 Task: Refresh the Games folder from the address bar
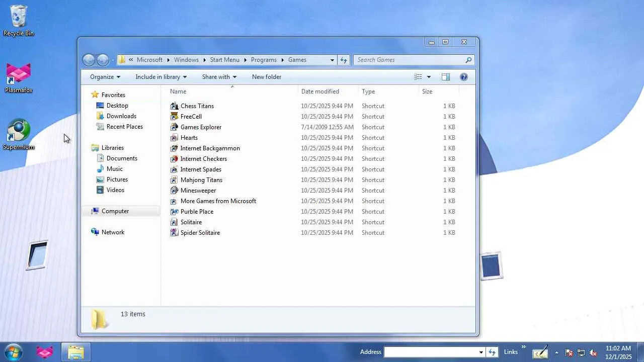pyautogui.click(x=344, y=60)
